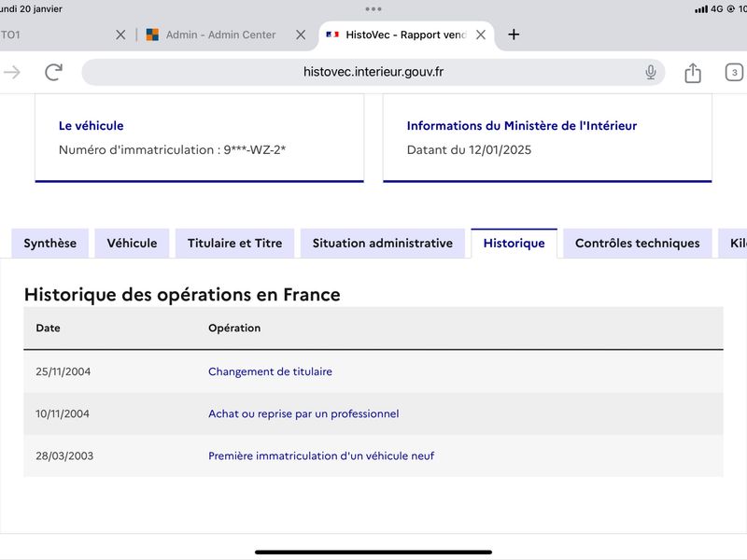
Task: Reload the page with the refresh icon
Action: tap(53, 72)
